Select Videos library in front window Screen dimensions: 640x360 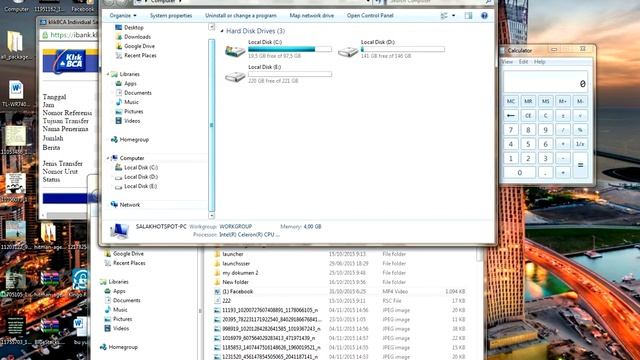[x=128, y=121]
